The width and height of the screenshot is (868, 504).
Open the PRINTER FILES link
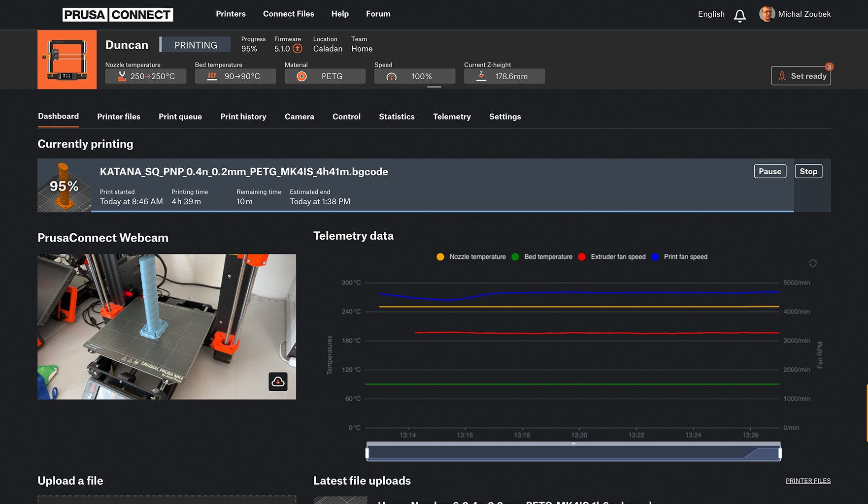tap(808, 481)
